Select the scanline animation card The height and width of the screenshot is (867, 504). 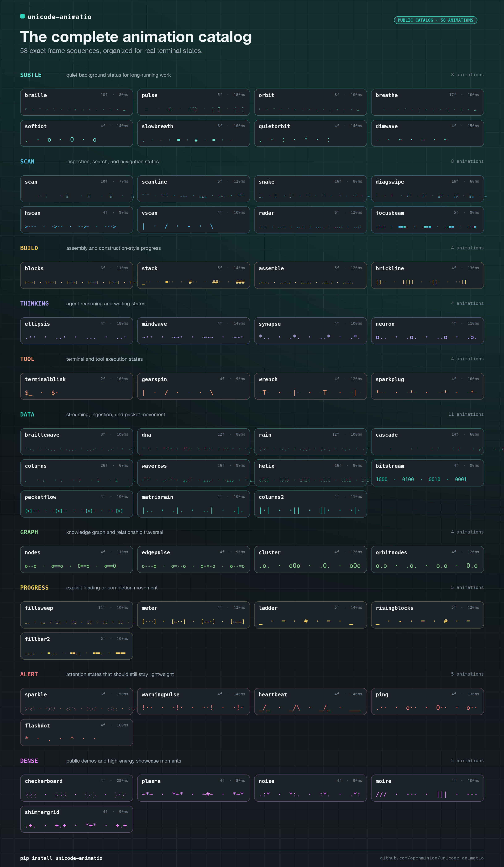coord(194,189)
